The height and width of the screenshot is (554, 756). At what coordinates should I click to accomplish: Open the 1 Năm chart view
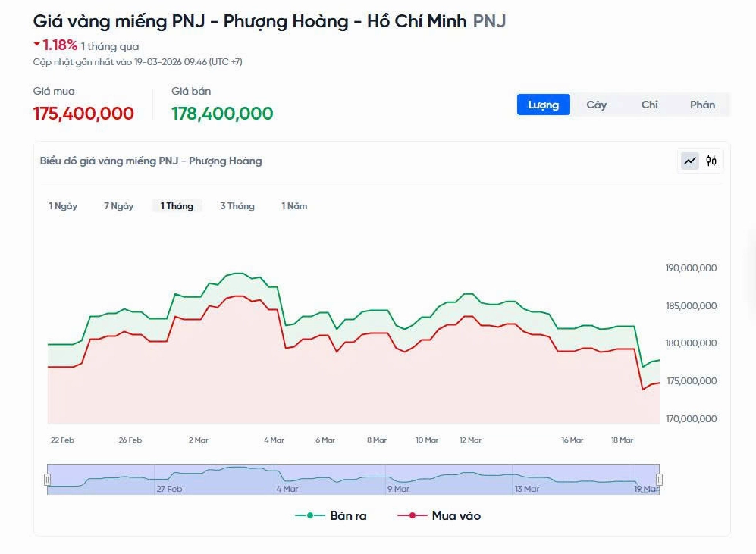(x=294, y=205)
